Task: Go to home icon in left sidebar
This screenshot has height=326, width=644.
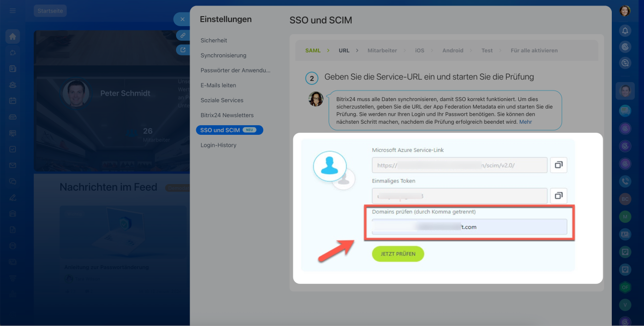Action: pyautogui.click(x=13, y=36)
